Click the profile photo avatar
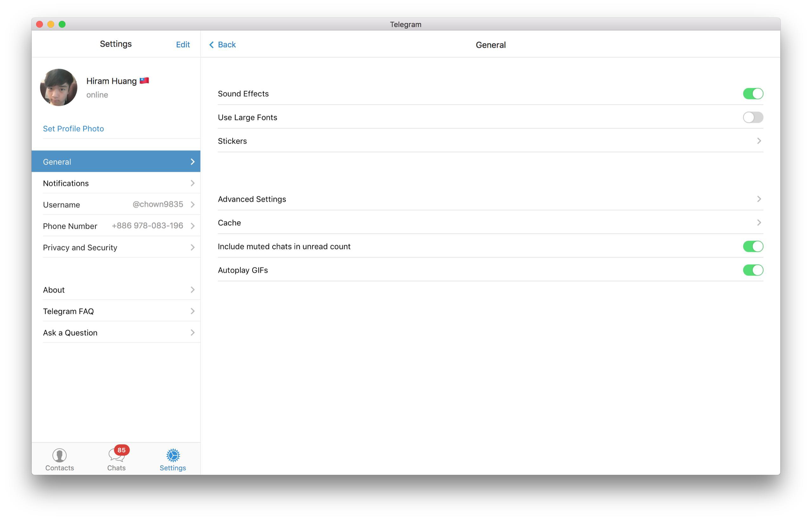 (x=58, y=88)
